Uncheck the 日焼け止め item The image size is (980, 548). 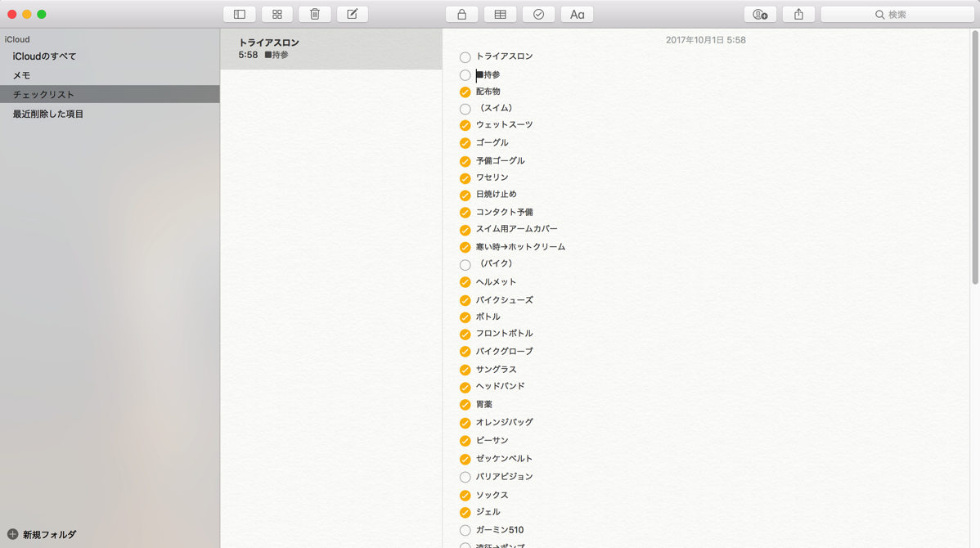coord(465,195)
